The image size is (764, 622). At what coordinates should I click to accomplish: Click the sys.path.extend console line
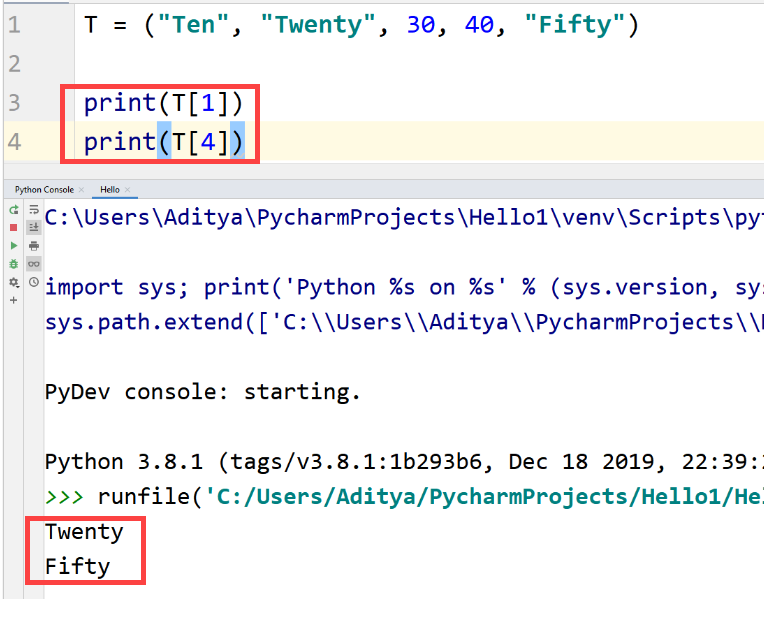coord(404,322)
